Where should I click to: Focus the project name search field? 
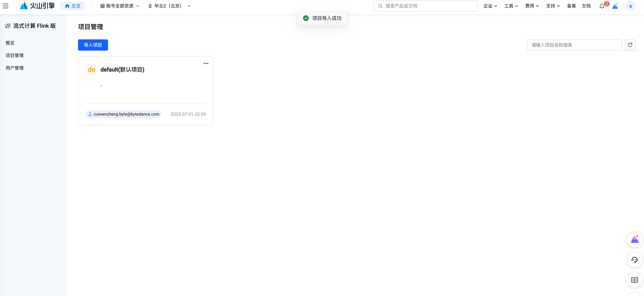(574, 45)
